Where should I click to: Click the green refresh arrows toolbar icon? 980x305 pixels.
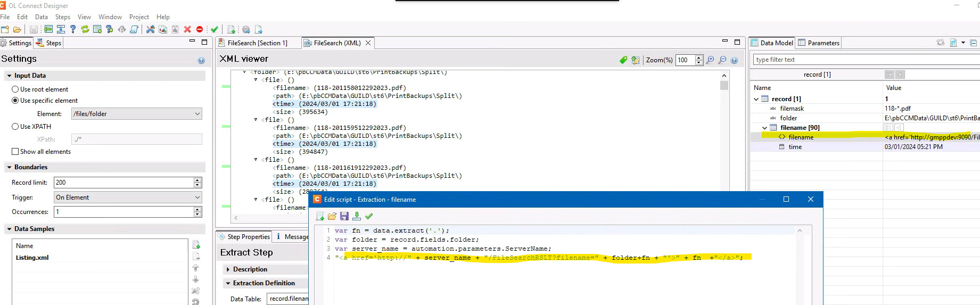[85, 29]
